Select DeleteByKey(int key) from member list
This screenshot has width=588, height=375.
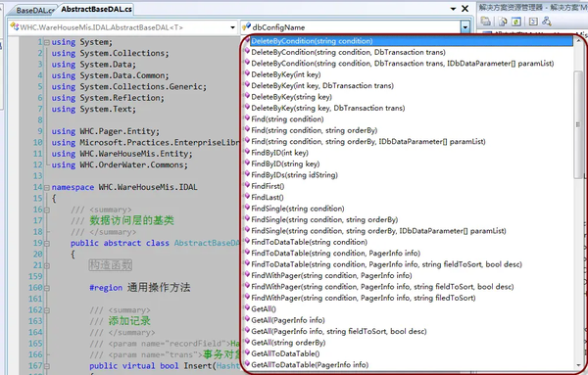tap(286, 74)
